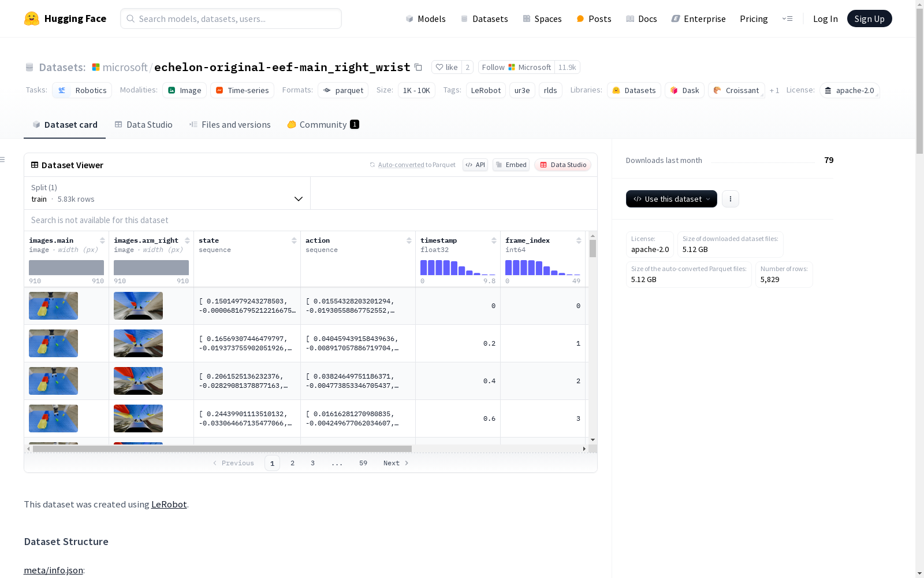Open the microsoft organization link in title
This screenshot has width=924, height=578.
tap(125, 67)
